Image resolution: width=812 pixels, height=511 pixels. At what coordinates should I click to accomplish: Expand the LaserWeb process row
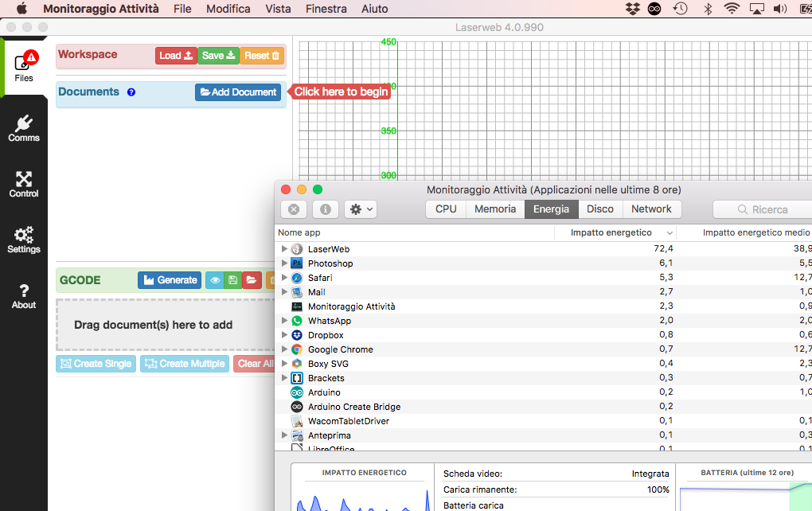tap(284, 249)
